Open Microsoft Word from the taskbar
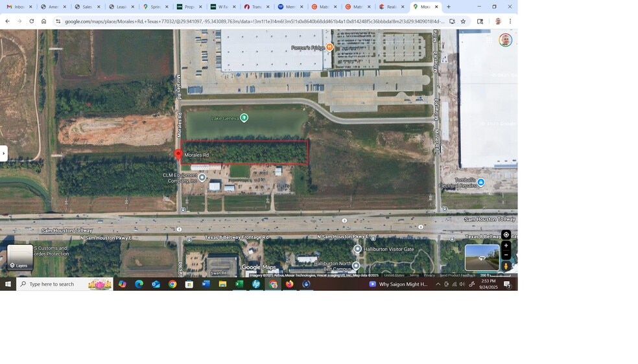 click(206, 284)
